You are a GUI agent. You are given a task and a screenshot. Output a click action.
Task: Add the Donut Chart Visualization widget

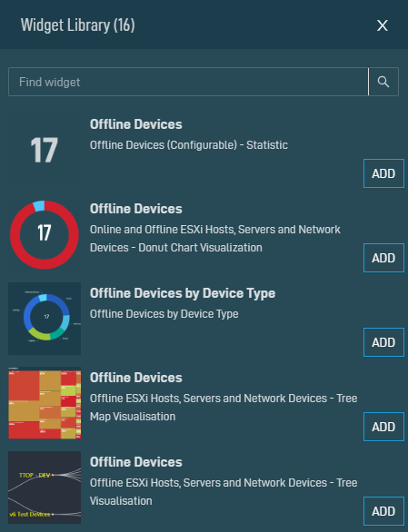coord(383,258)
